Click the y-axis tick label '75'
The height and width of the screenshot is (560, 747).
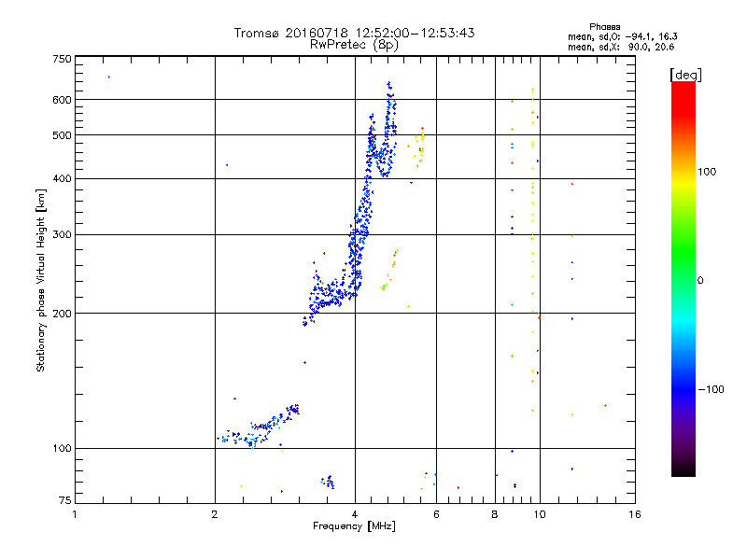[65, 500]
